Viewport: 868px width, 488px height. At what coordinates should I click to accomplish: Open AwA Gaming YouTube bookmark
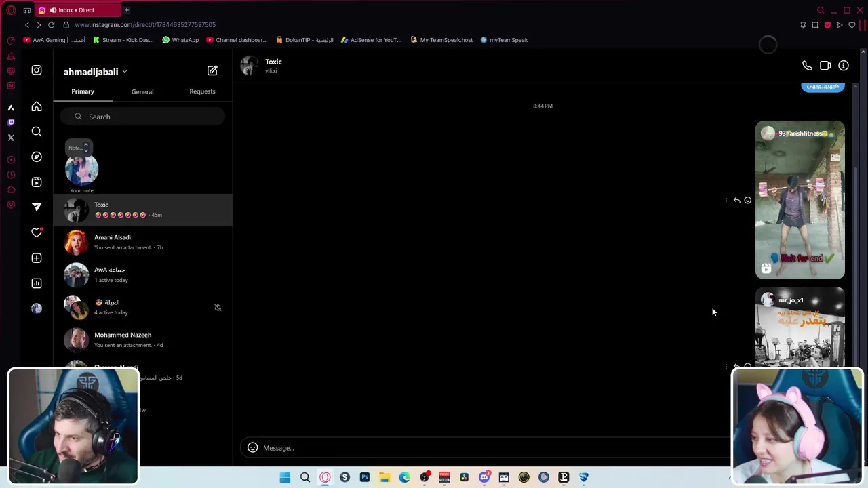tap(54, 40)
